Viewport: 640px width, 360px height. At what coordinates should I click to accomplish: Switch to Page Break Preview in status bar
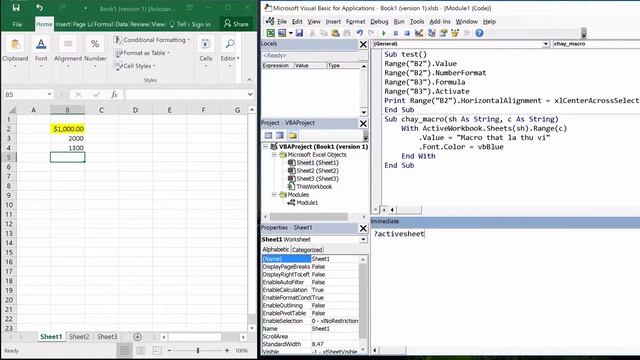point(156,350)
